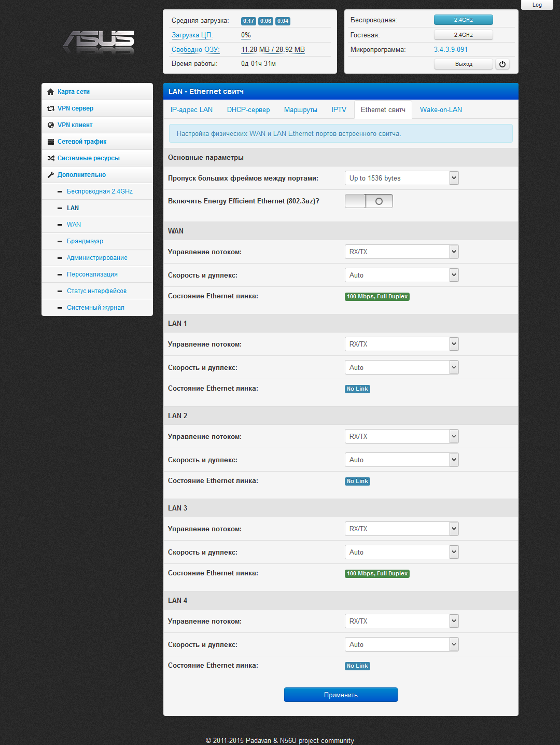
Task: Toggle Energy Efficient Ethernet switch
Action: [369, 201]
